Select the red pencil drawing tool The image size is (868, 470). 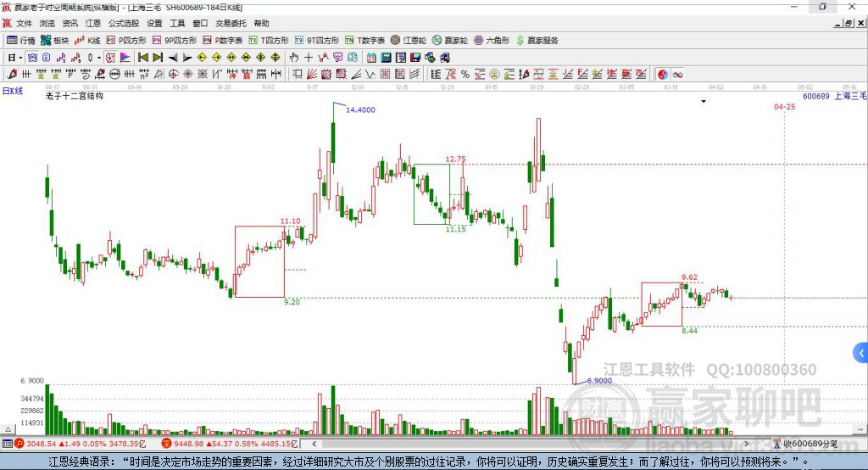[12, 74]
